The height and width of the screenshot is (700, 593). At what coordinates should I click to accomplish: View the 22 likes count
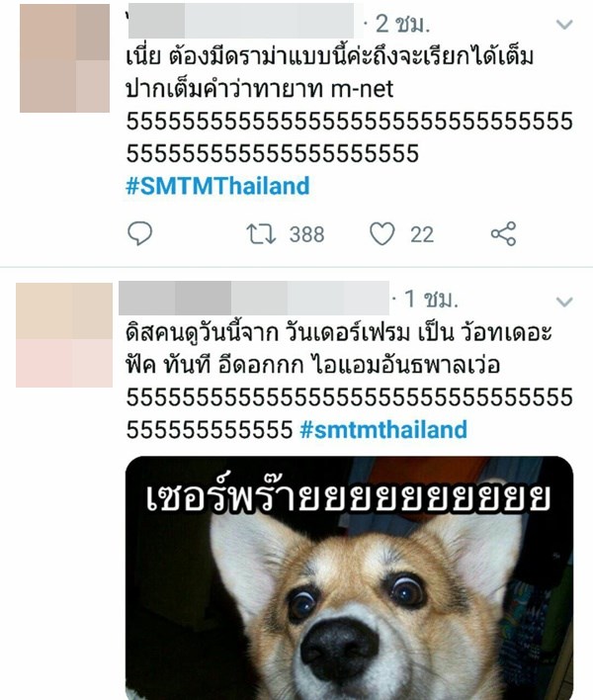(x=422, y=234)
